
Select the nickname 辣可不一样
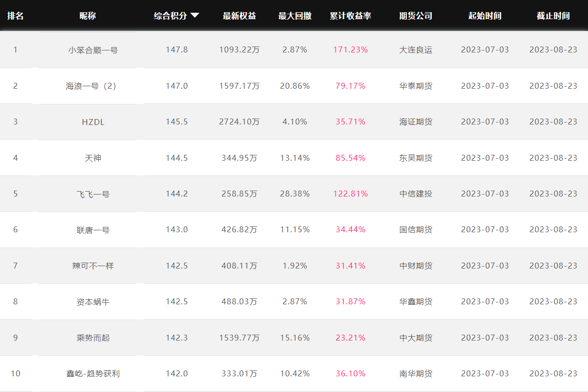point(93,266)
